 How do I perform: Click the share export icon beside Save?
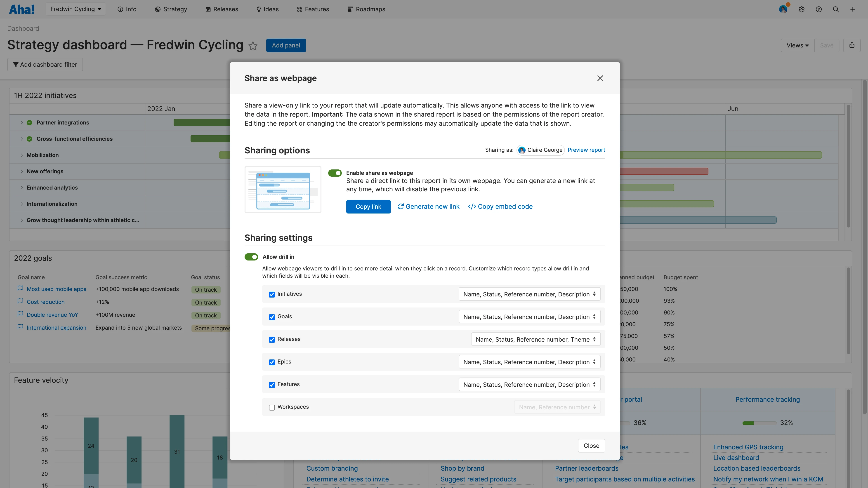tap(851, 45)
